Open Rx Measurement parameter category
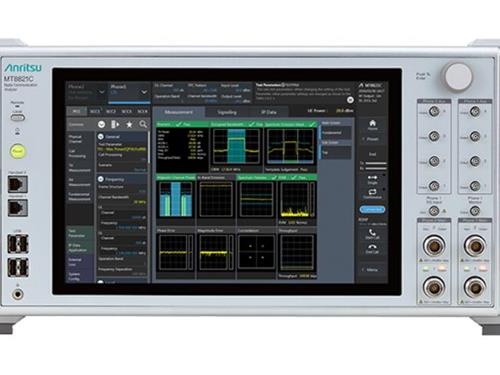This screenshot has width=500, height=375. point(79,182)
